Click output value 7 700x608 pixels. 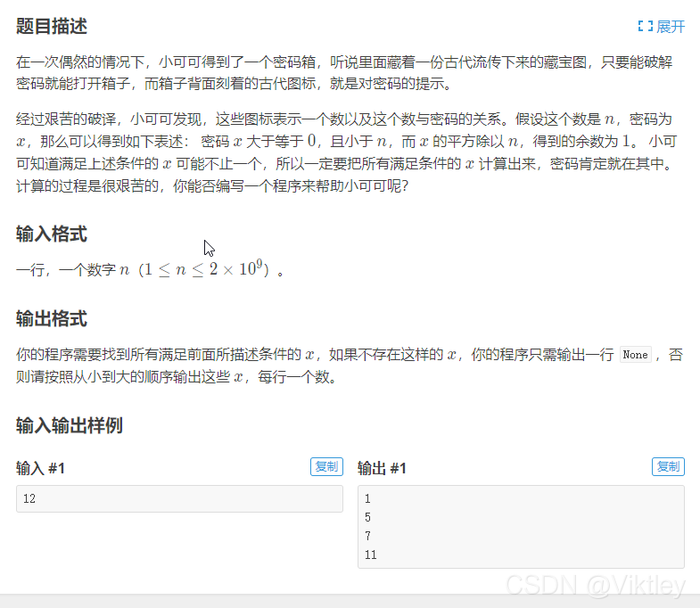(367, 536)
